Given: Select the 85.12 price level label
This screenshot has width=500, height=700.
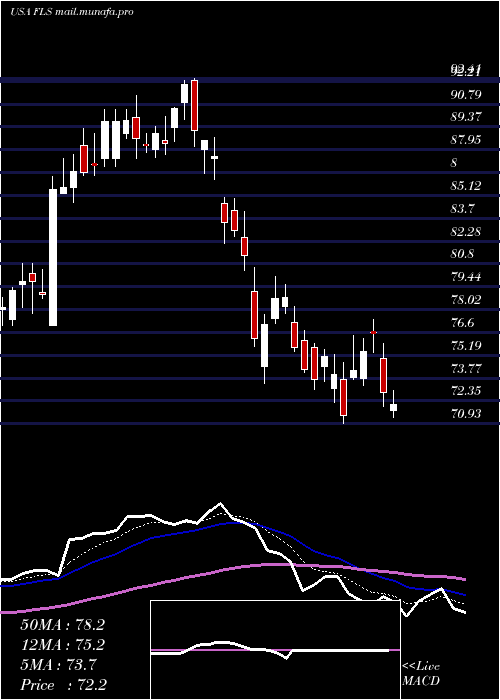Looking at the screenshot, I should pyautogui.click(x=466, y=186).
